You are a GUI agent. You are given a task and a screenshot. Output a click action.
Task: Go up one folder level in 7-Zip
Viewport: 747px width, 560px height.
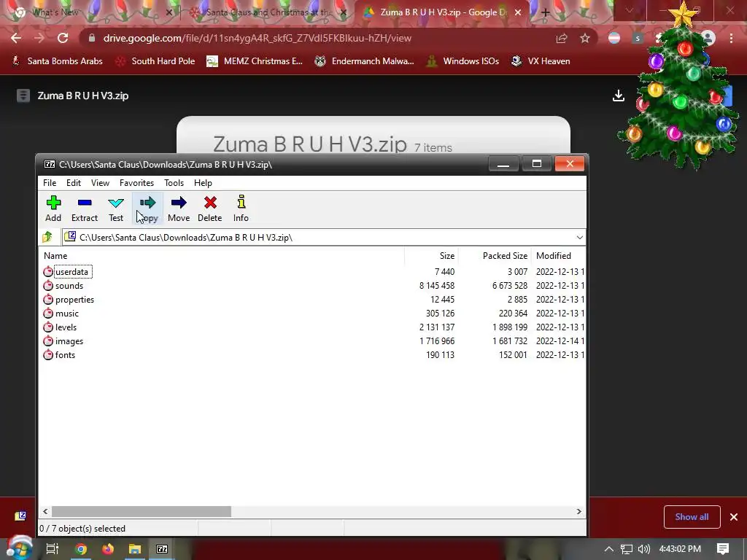point(47,237)
